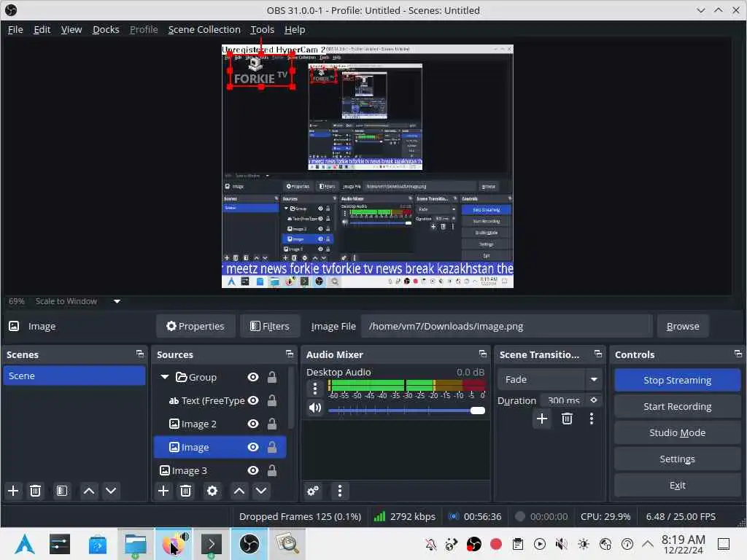Screen dimensions: 747x560
Task: Adjust Duration spinner arrows
Action: (x=594, y=400)
